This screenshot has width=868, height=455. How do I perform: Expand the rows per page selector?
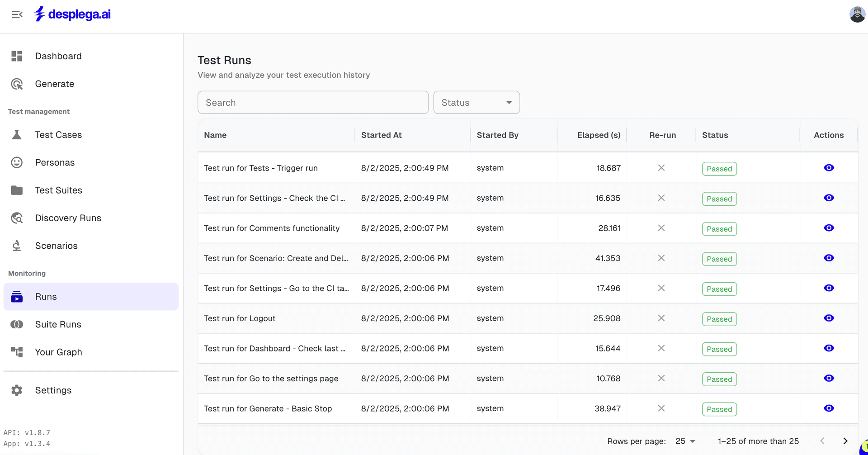point(685,441)
